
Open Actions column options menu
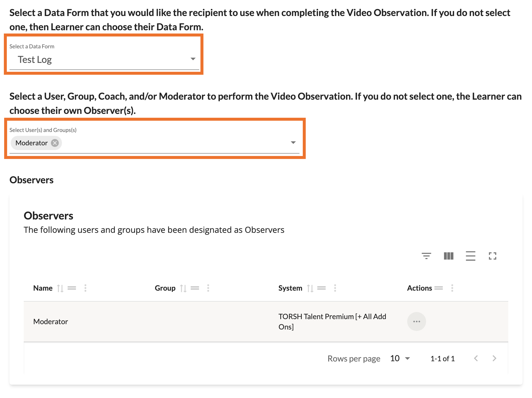click(452, 288)
